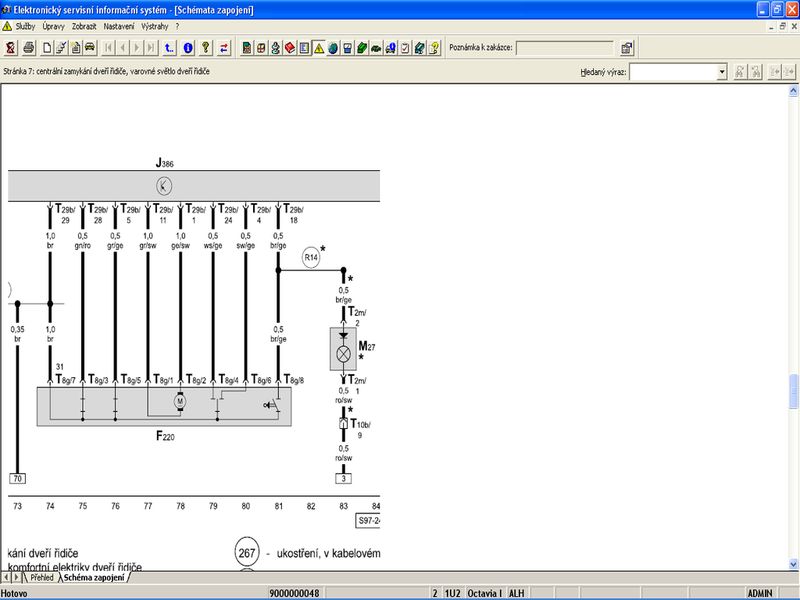Click the globe icon in the toolbar
The width and height of the screenshot is (800, 600).
pyautogui.click(x=333, y=47)
